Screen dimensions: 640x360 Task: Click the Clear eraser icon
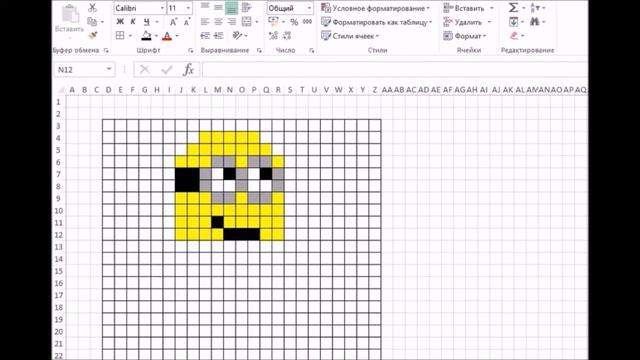coord(514,36)
